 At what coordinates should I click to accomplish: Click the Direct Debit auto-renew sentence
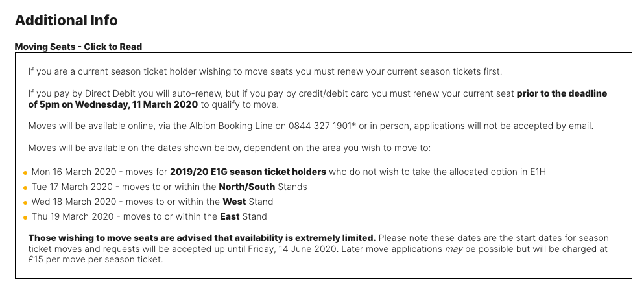(x=318, y=99)
